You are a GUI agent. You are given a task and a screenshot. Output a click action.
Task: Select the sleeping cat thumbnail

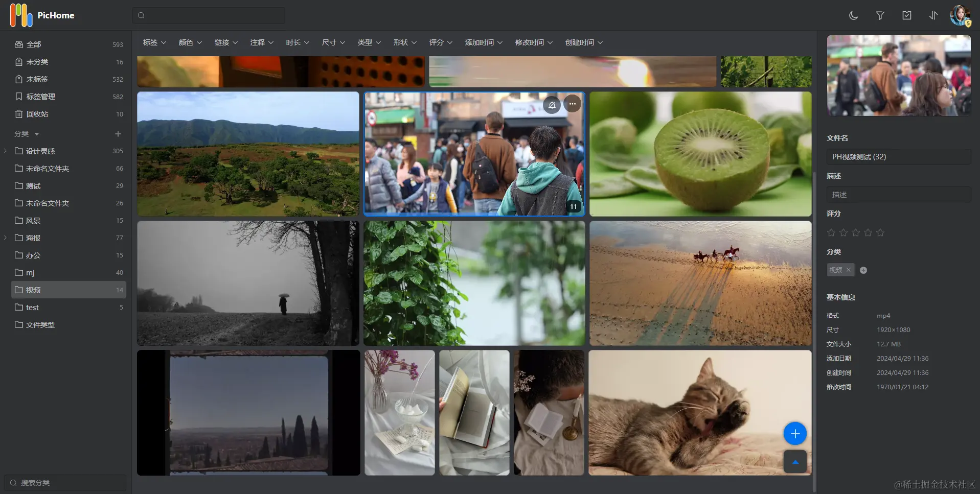700,413
